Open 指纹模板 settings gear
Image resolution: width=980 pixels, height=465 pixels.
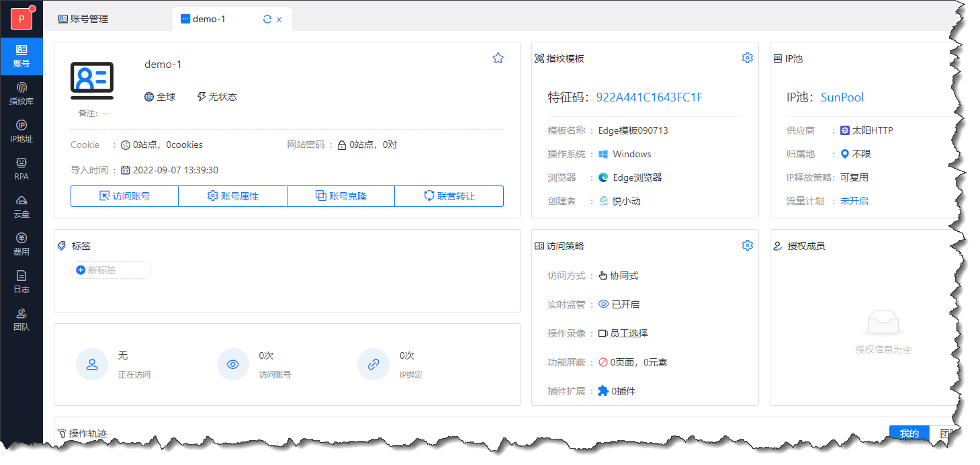[x=748, y=58]
